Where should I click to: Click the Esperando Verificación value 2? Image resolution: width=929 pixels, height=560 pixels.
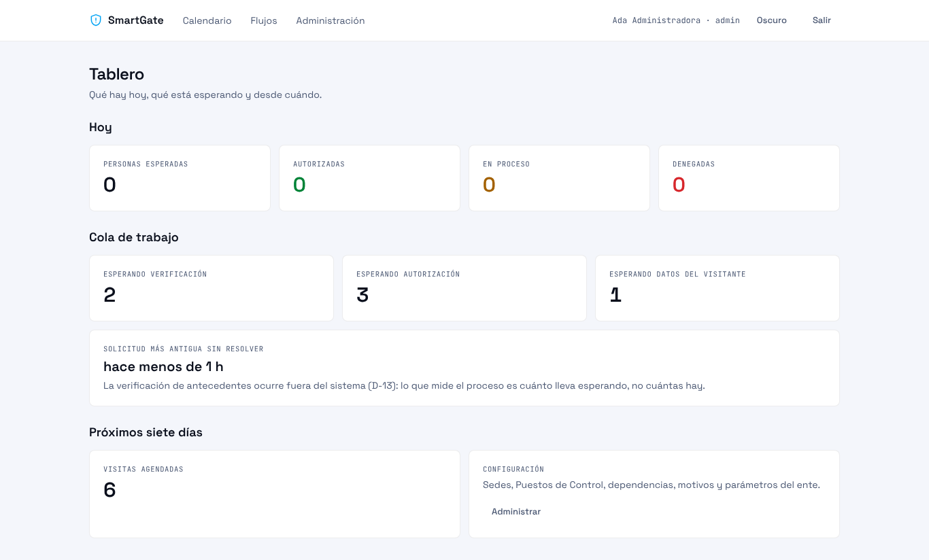click(x=109, y=295)
